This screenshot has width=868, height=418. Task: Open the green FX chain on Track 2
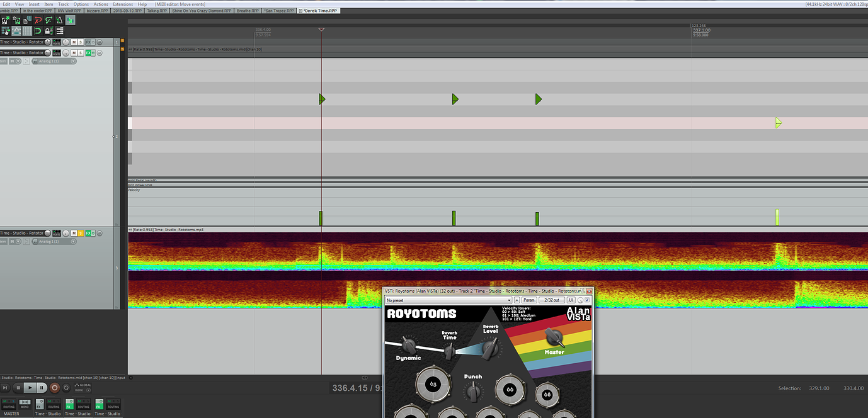(89, 53)
